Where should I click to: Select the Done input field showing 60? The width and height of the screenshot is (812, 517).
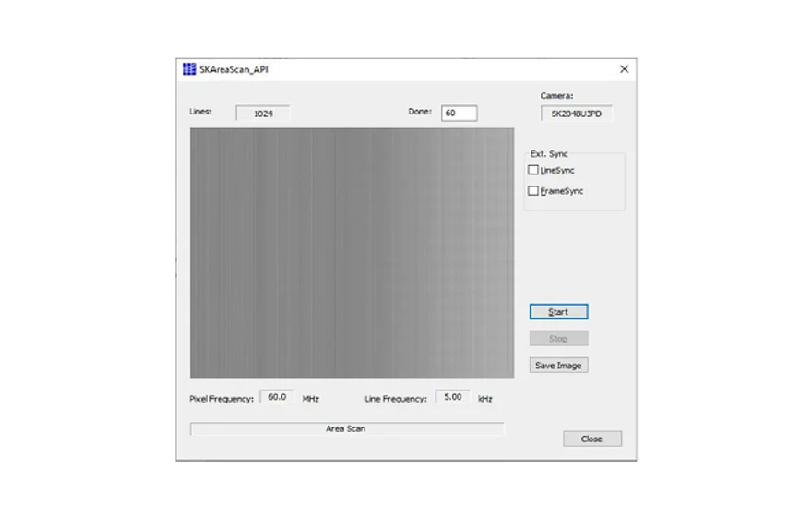click(459, 114)
